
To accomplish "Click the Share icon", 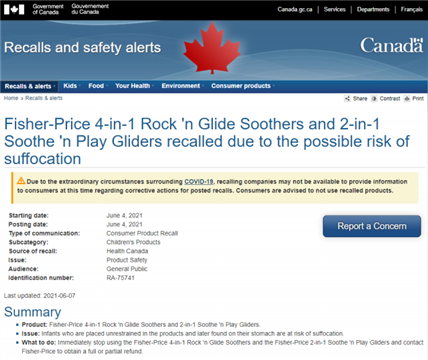I will point(347,98).
